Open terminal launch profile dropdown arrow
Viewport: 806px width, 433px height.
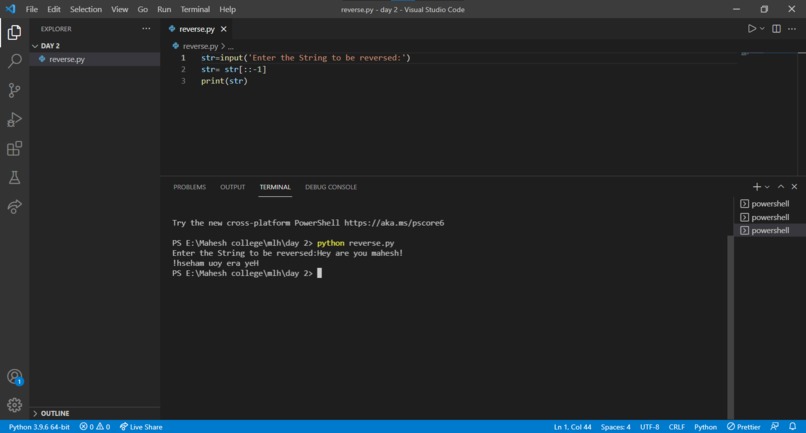[767, 187]
